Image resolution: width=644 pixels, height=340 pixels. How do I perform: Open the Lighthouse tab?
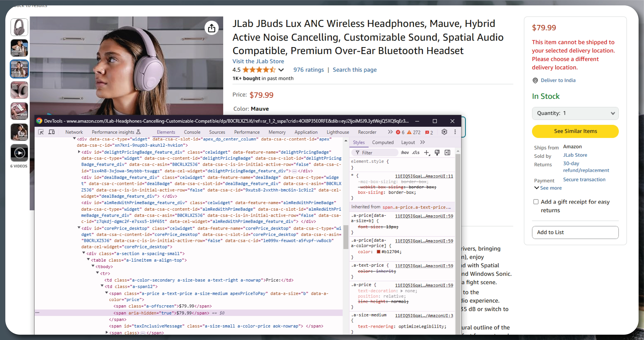pos(338,132)
